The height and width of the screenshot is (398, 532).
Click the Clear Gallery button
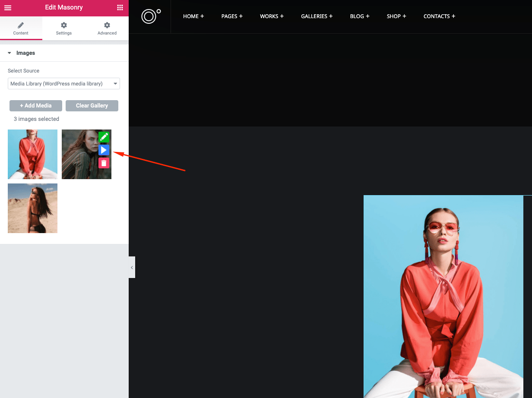[x=92, y=106]
